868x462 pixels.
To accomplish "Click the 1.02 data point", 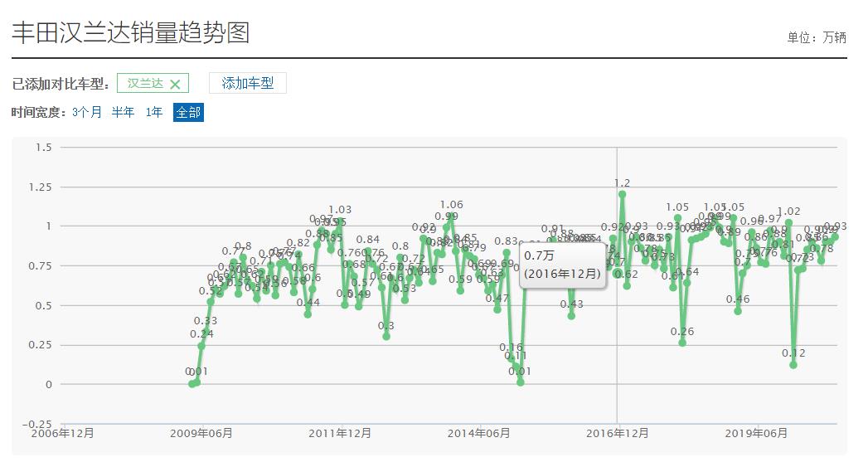I will 789,222.
